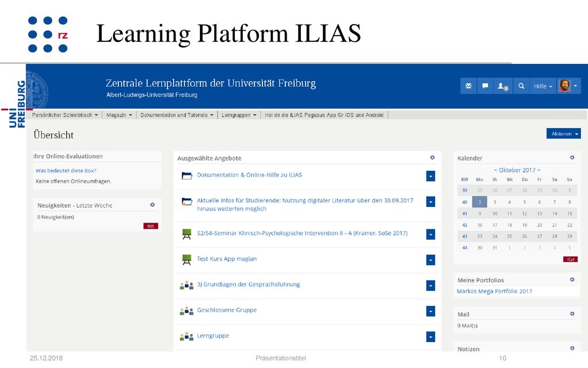
Task: Click course icon beside Test Kurs App maglan
Action: [x=187, y=259]
